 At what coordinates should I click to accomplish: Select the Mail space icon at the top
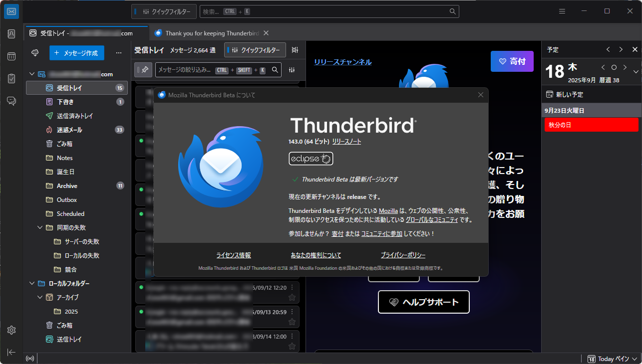(x=11, y=11)
